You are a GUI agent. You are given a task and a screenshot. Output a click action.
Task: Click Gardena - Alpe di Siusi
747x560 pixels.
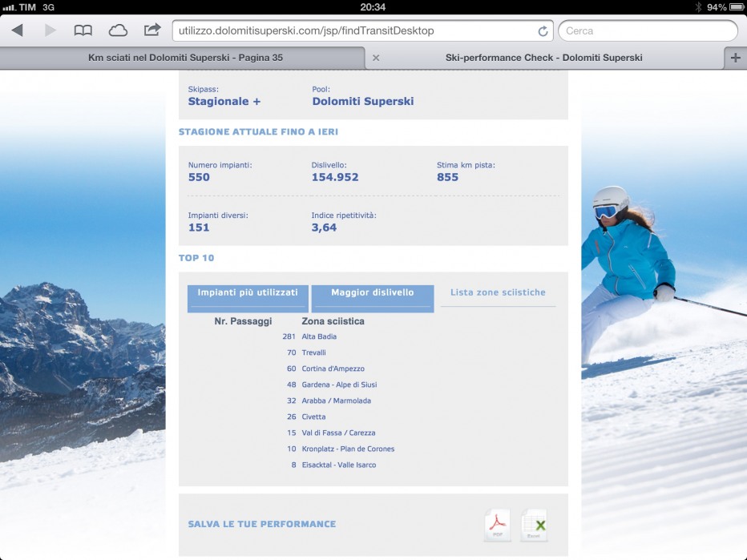339,385
